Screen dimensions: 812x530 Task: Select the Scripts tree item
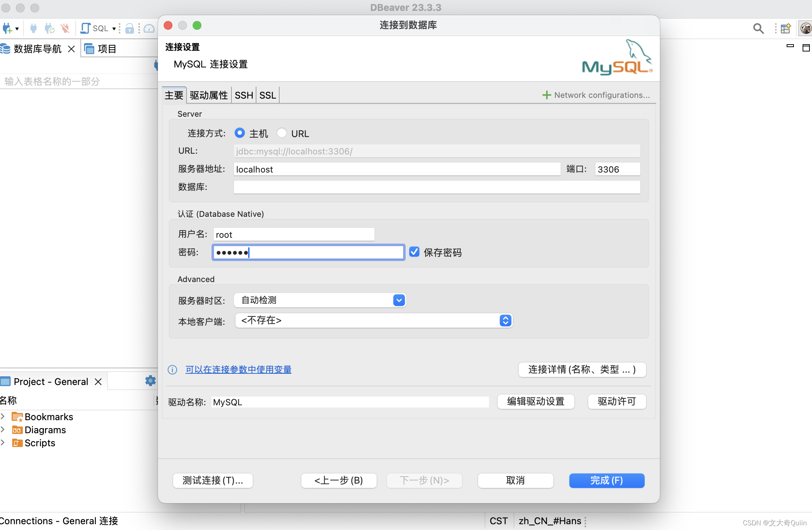(33, 443)
